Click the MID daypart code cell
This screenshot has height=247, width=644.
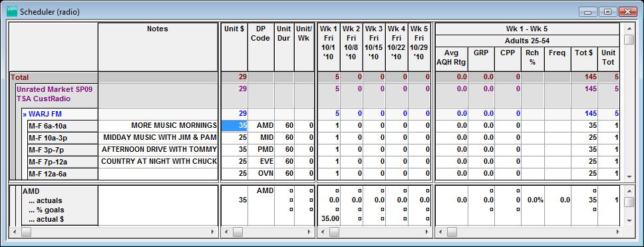[261, 138]
